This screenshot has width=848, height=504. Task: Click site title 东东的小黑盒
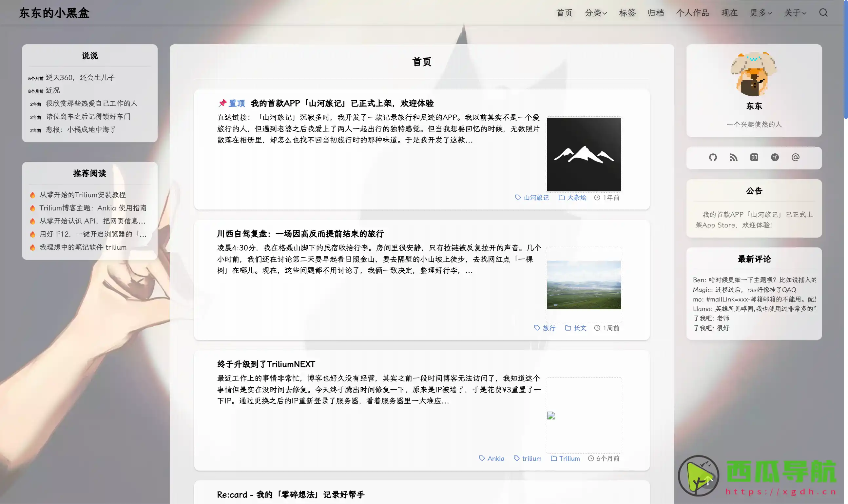pyautogui.click(x=54, y=13)
